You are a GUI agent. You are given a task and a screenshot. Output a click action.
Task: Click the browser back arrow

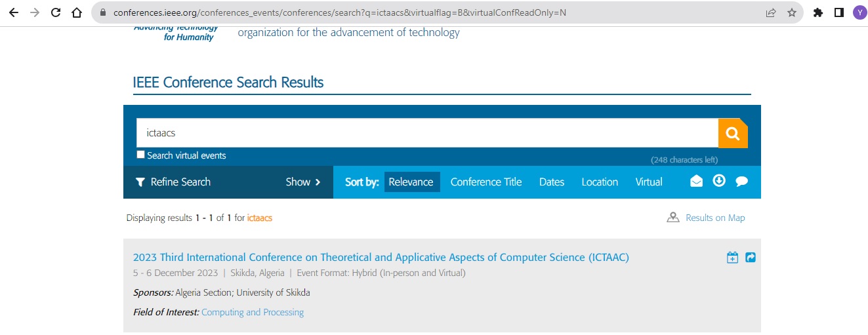(x=13, y=12)
